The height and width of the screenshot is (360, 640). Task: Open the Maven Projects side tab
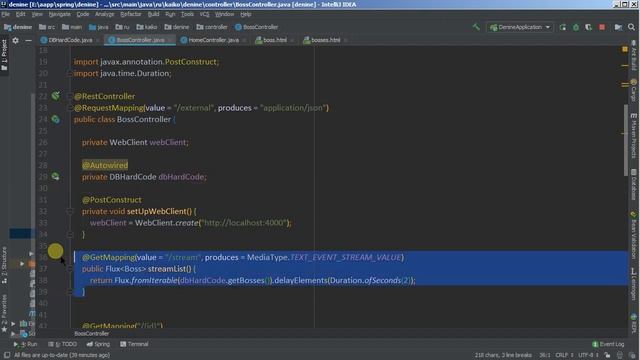pyautogui.click(x=634, y=136)
